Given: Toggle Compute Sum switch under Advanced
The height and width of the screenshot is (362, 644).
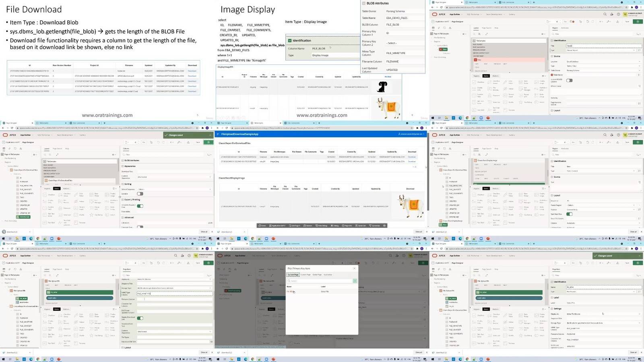Looking at the screenshot, I should [140, 227].
